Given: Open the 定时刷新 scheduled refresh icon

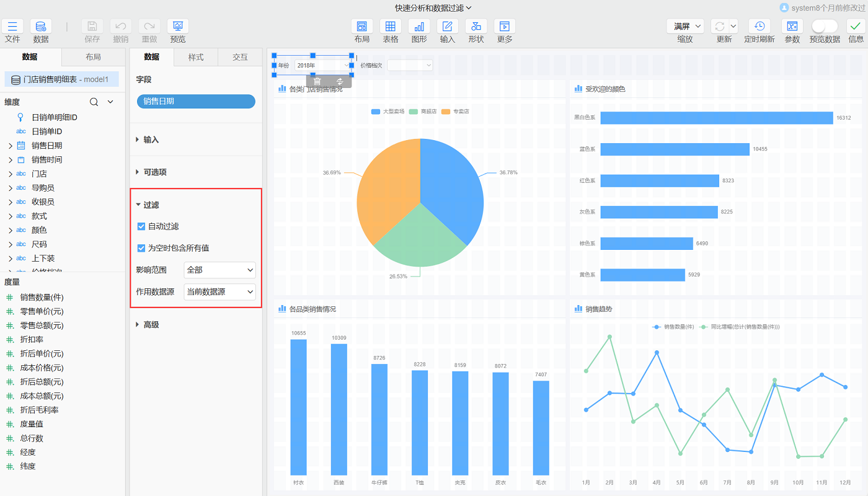Looking at the screenshot, I should click(759, 27).
